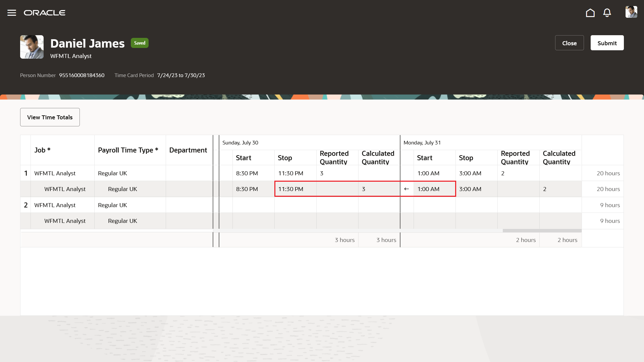Click the 3:00 AM Stop cell for Monday
Screen dimensions: 644x362
tap(470, 173)
